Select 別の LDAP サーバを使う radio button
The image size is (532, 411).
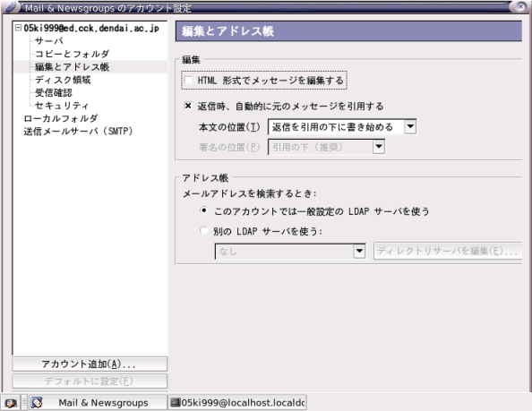point(203,231)
